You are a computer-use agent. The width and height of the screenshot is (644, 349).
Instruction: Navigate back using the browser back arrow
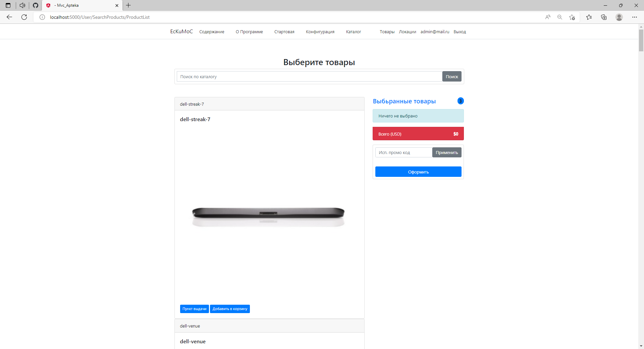tap(9, 17)
